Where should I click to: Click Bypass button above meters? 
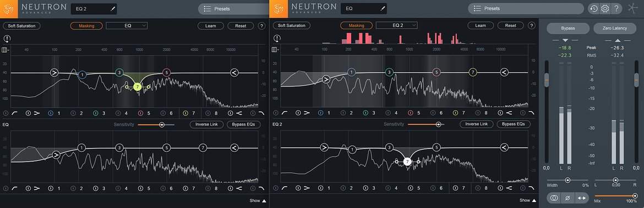tap(568, 28)
